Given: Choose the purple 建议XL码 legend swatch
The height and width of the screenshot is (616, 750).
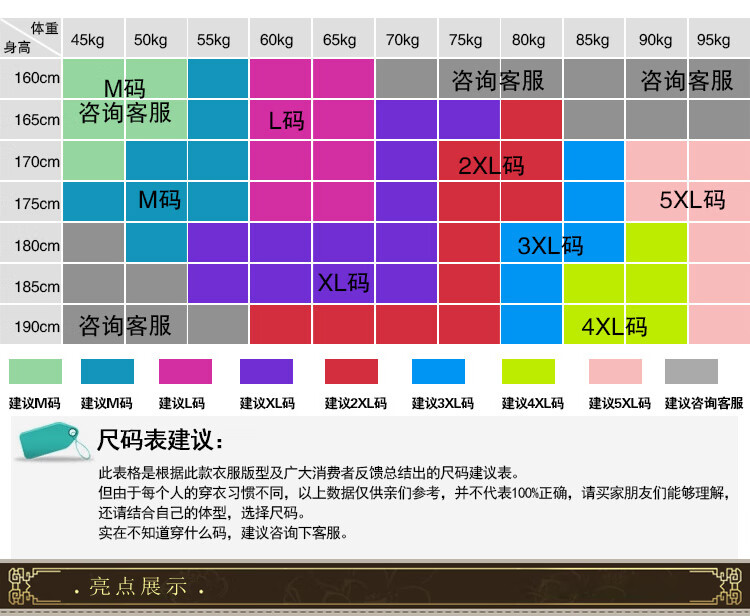Looking at the screenshot, I should tap(266, 372).
